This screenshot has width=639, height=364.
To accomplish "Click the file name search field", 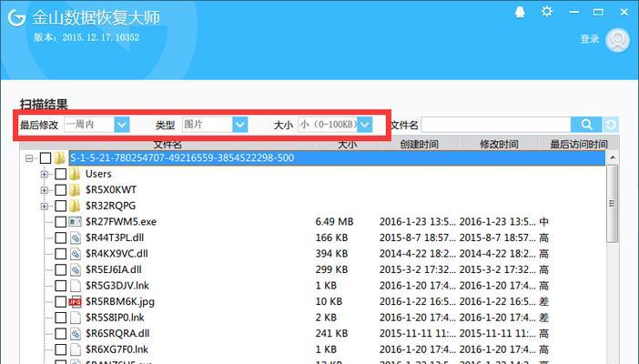I will (x=495, y=125).
